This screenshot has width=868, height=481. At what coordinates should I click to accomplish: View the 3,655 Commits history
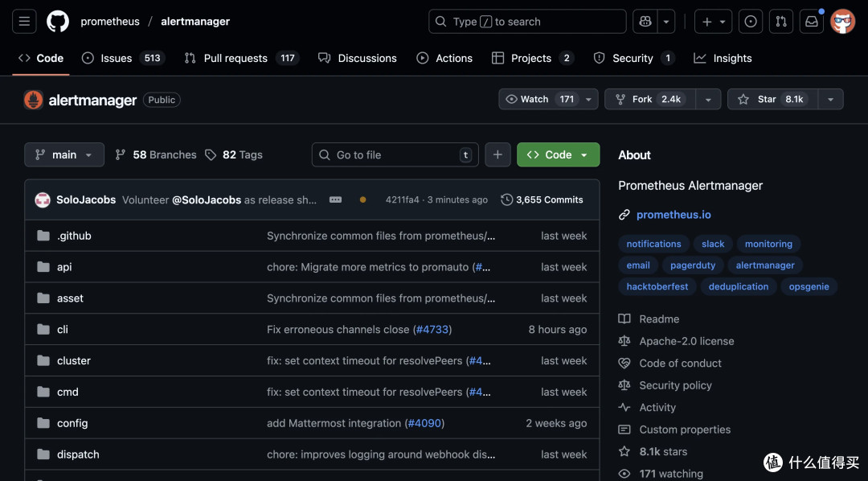coord(542,199)
